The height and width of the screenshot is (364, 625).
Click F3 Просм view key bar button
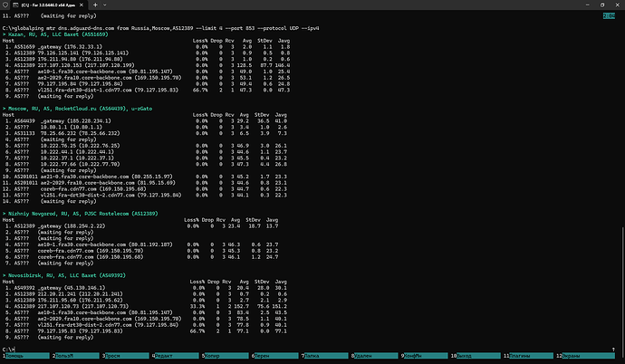click(126, 356)
